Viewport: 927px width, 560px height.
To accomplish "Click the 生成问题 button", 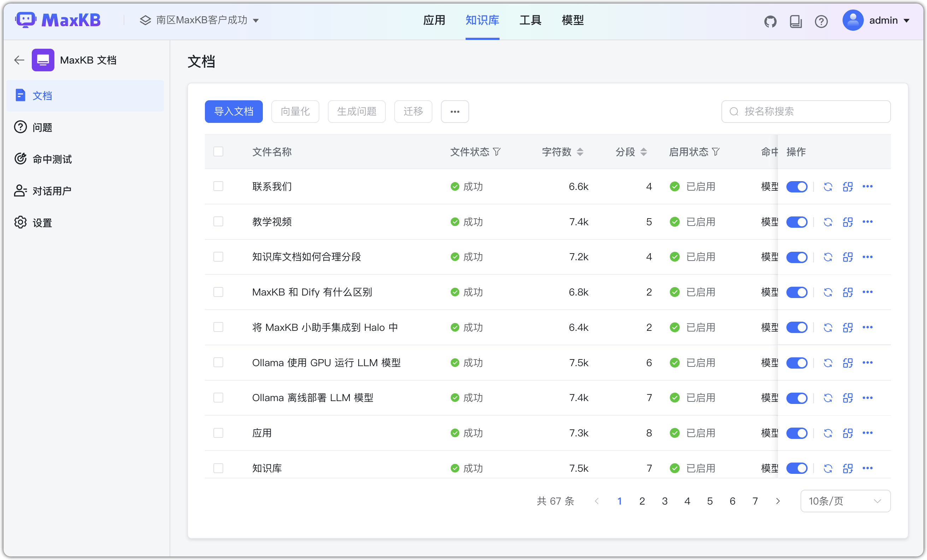I will pos(357,111).
